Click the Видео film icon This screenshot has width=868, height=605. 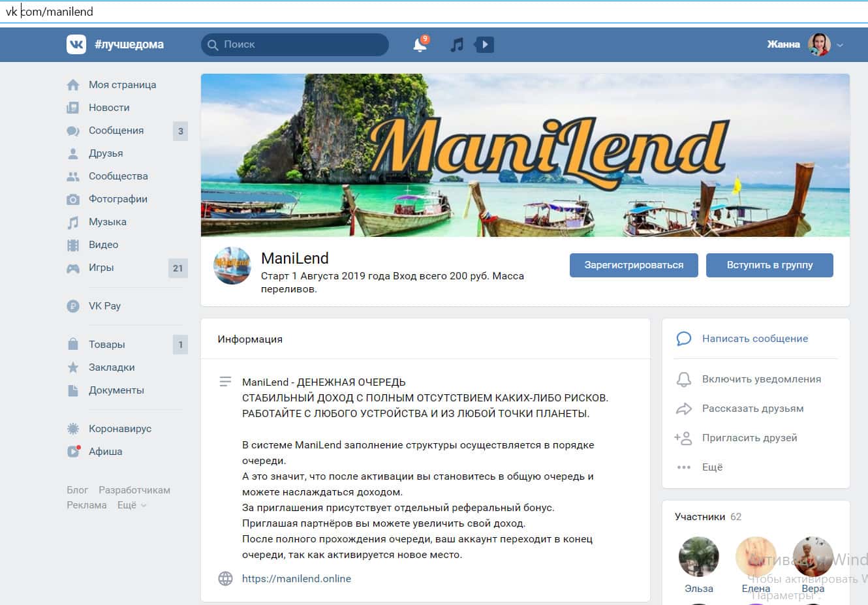tap(73, 245)
